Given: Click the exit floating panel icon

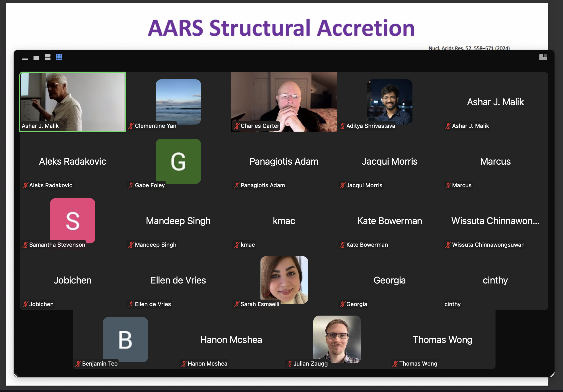Looking at the screenshot, I should click(543, 57).
